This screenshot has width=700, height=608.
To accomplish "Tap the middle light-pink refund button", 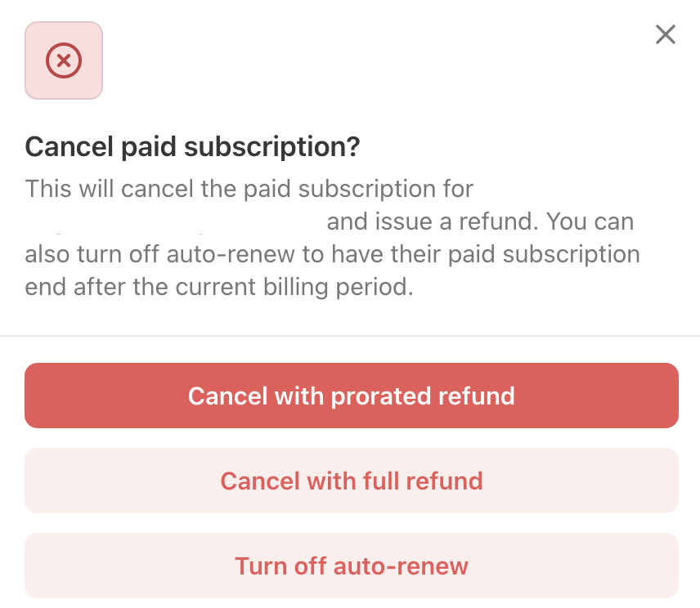I will [x=352, y=481].
